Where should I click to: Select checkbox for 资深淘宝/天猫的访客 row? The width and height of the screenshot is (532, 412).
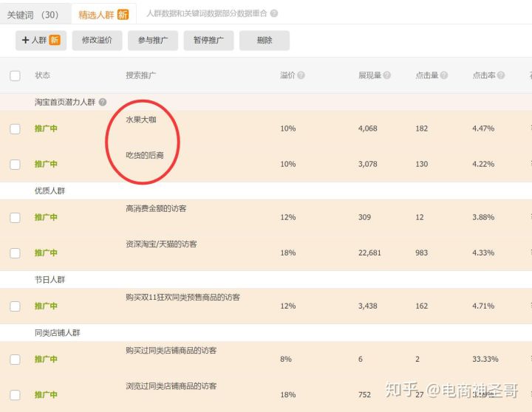click(15, 253)
